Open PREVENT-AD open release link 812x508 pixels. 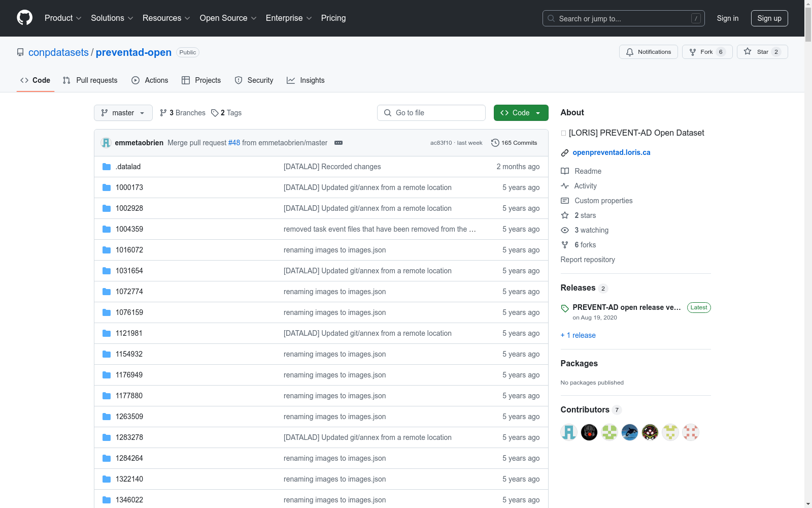627,307
